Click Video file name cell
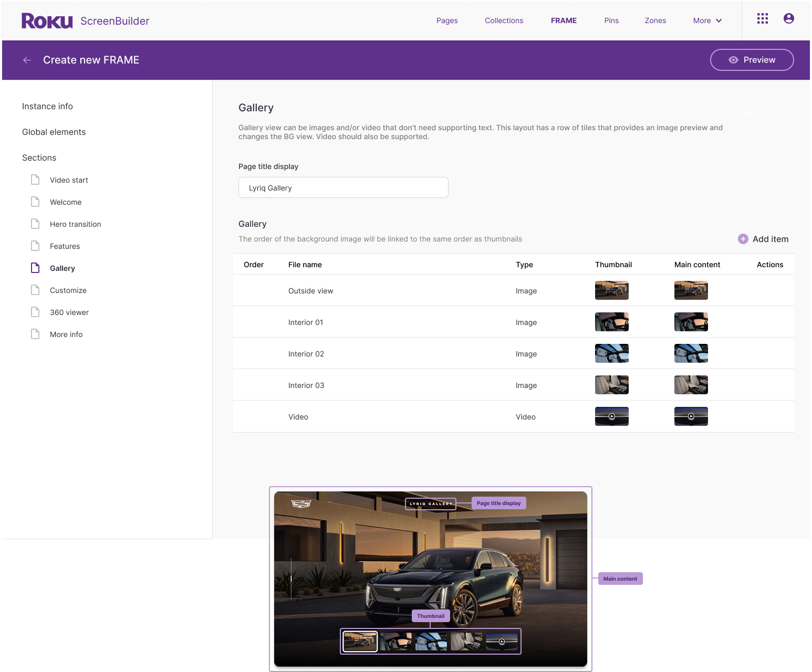 point(298,417)
